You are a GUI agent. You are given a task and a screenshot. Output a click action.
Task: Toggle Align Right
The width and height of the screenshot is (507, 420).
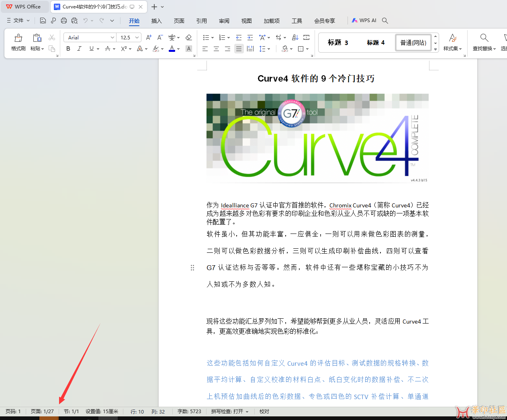point(227,49)
